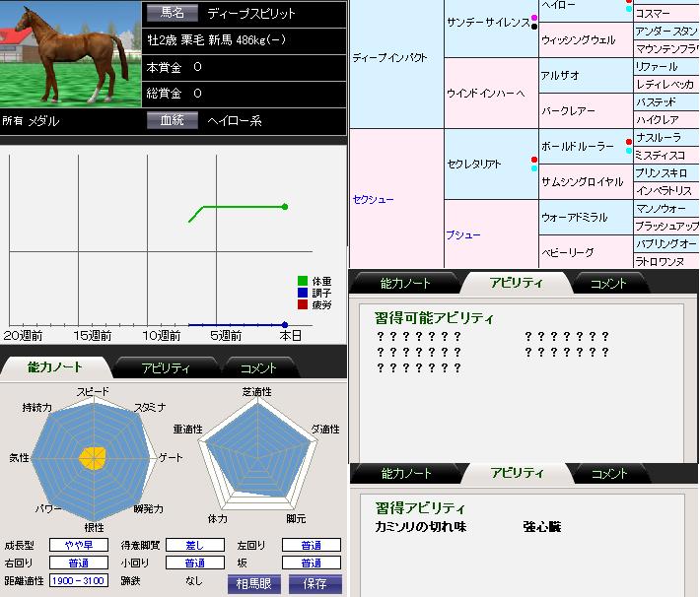This screenshot has width=700, height=597.
Task: Click the magenta dot beside サンデーサイレンス
Action: (x=534, y=18)
